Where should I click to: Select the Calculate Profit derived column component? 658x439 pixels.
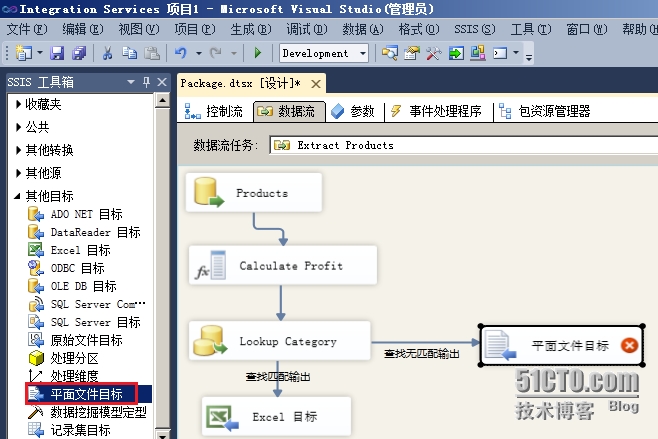[x=283, y=265]
